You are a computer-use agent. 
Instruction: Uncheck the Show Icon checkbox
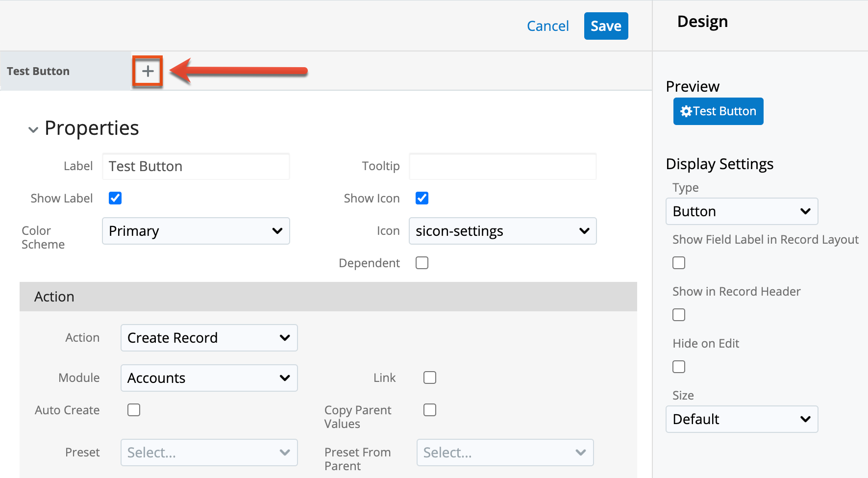click(422, 198)
